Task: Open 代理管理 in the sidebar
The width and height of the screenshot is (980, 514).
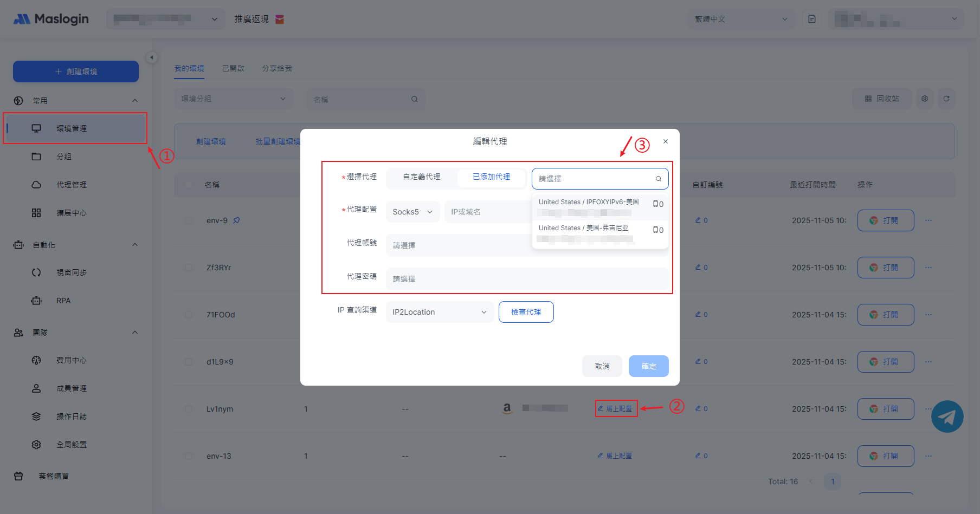Action: (x=71, y=185)
